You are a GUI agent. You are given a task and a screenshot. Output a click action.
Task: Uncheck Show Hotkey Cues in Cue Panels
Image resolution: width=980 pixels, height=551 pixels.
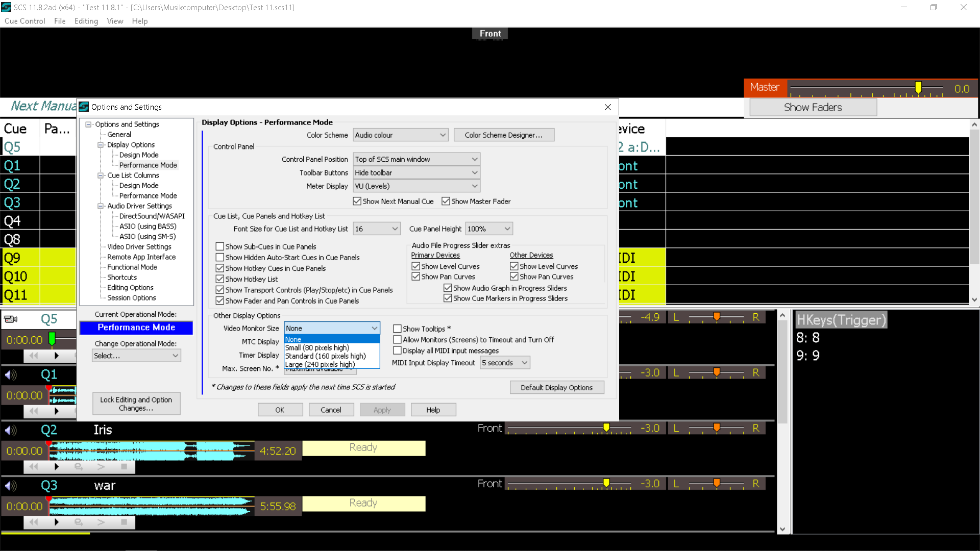click(220, 268)
